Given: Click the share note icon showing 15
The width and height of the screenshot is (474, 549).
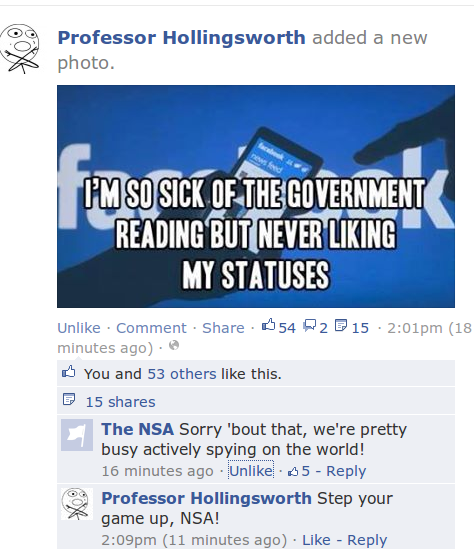Looking at the screenshot, I should (x=341, y=325).
